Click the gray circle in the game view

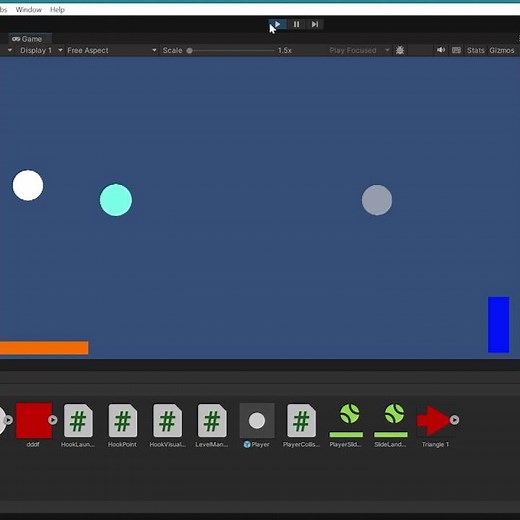coord(377,200)
